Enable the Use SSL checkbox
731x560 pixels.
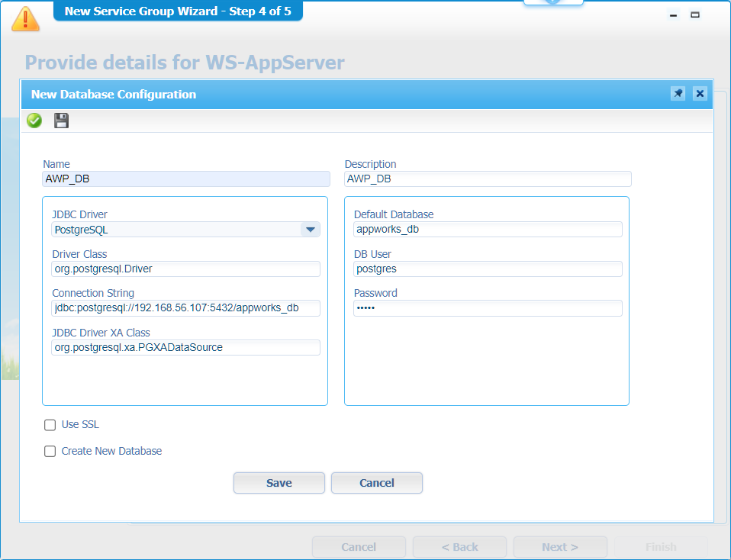[50, 425]
